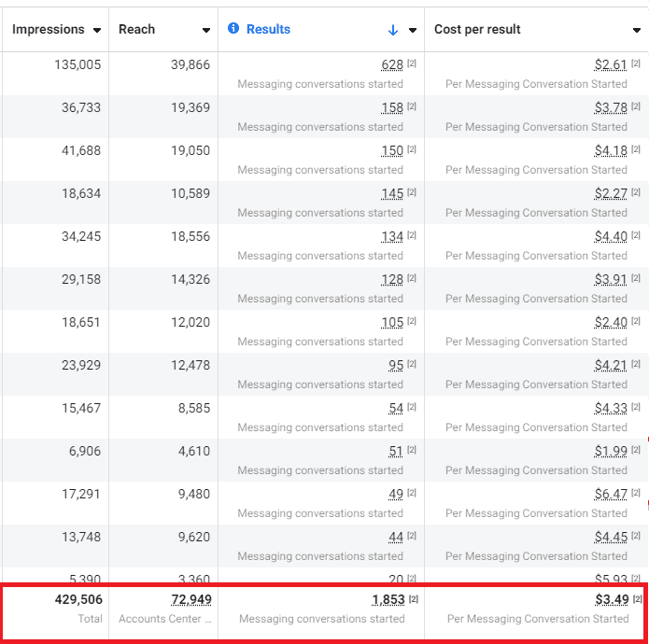Click the $4.21 cost value
Image resolution: width=649 pixels, height=644 pixels.
[x=611, y=366]
